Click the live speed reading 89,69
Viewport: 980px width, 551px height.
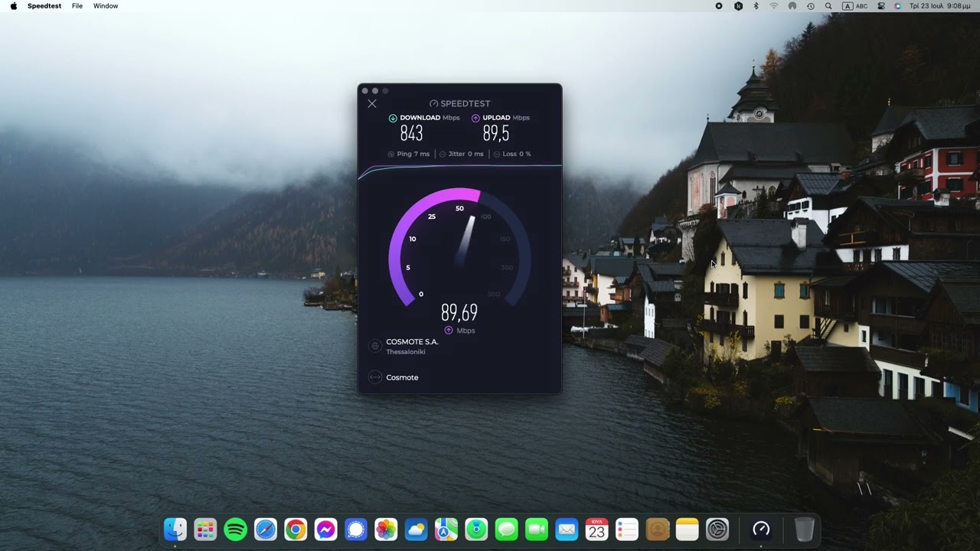459,312
